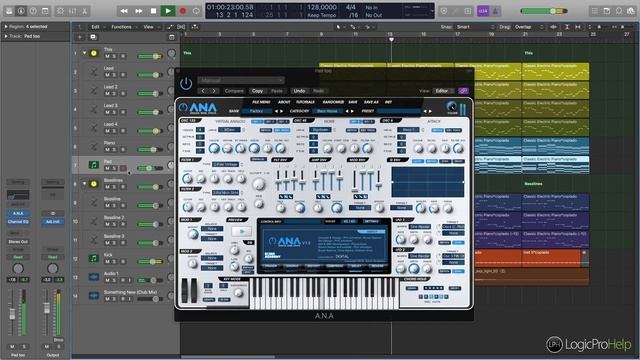The width and height of the screenshot is (640, 360).
Task: Toggle the Metronome click button
Action: pos(495,11)
